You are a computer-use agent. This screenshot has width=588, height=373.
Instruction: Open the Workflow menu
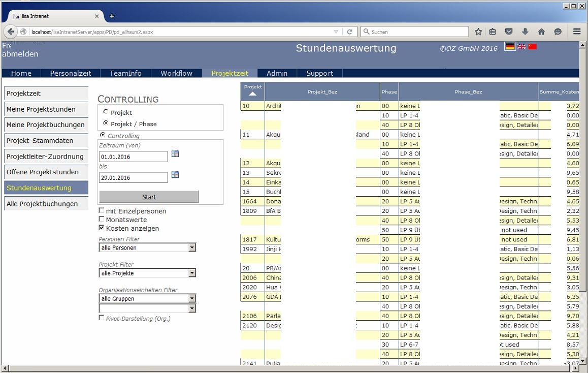176,73
